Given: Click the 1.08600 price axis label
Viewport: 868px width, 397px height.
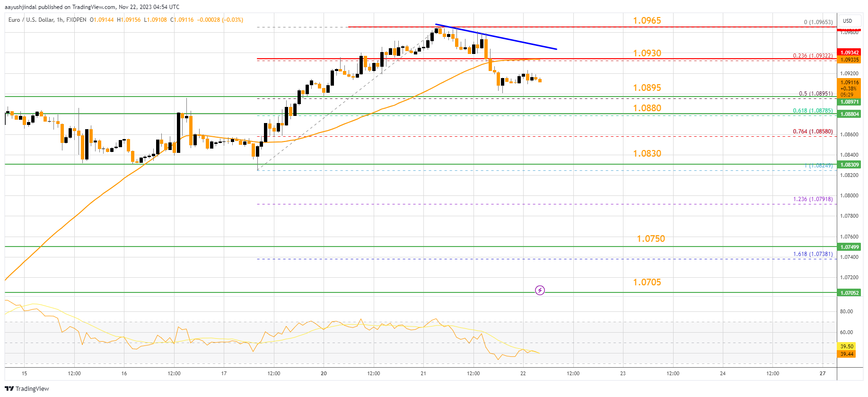Looking at the screenshot, I should [x=849, y=134].
